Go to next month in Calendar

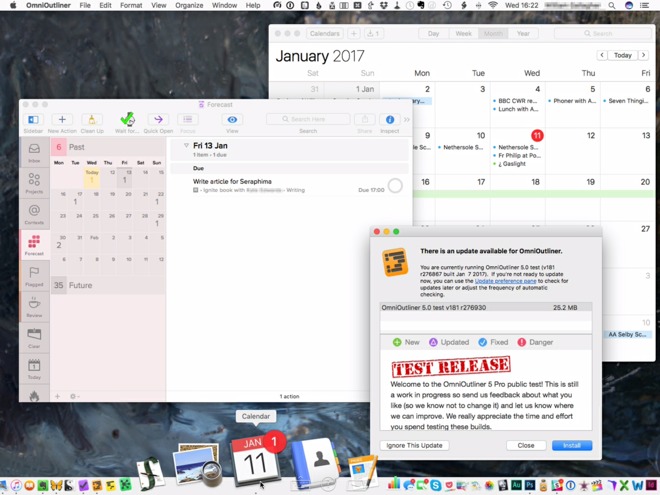tap(644, 55)
